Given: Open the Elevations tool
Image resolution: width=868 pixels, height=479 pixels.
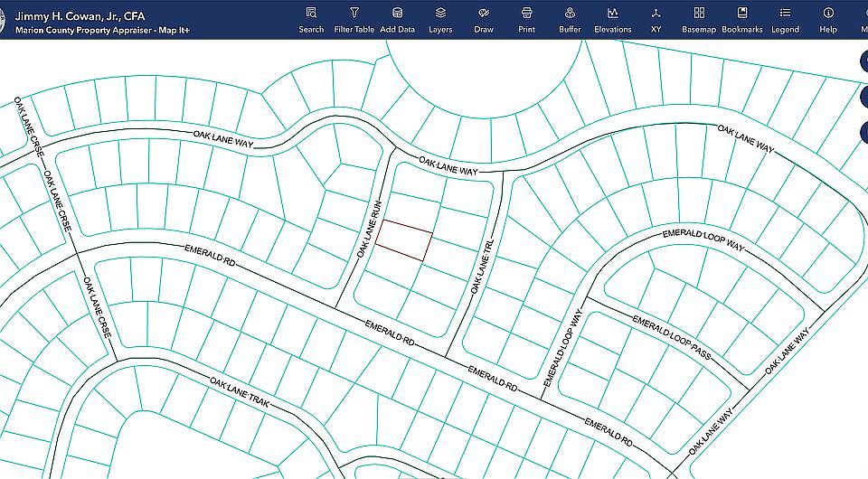Looking at the screenshot, I should (x=613, y=21).
